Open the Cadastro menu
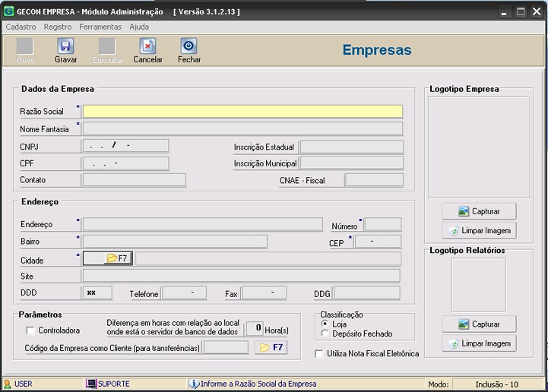The width and height of the screenshot is (548, 392). tap(21, 27)
